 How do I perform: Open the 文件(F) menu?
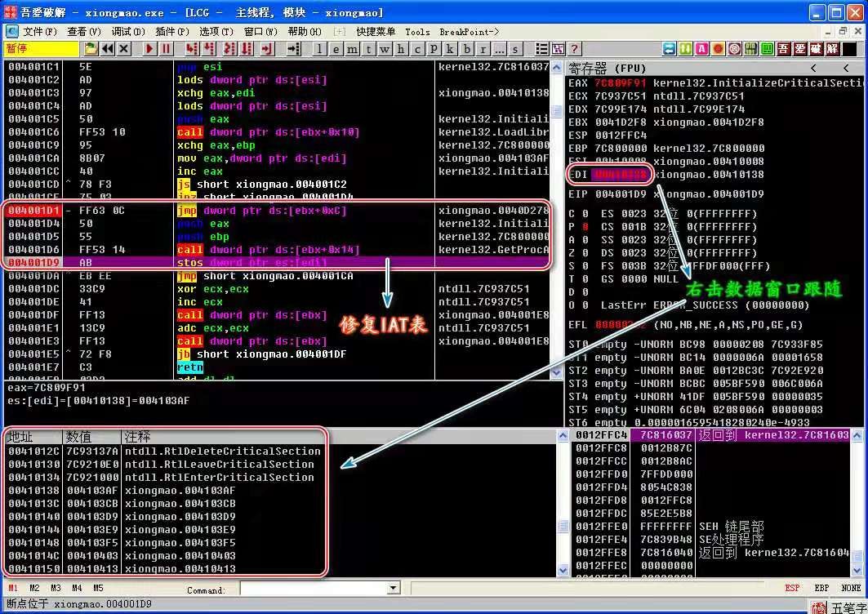point(40,32)
